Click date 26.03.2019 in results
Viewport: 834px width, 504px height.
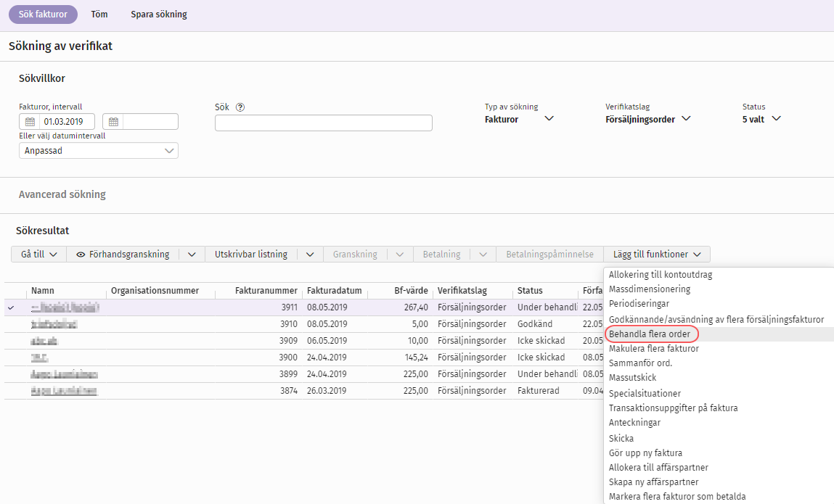point(327,390)
